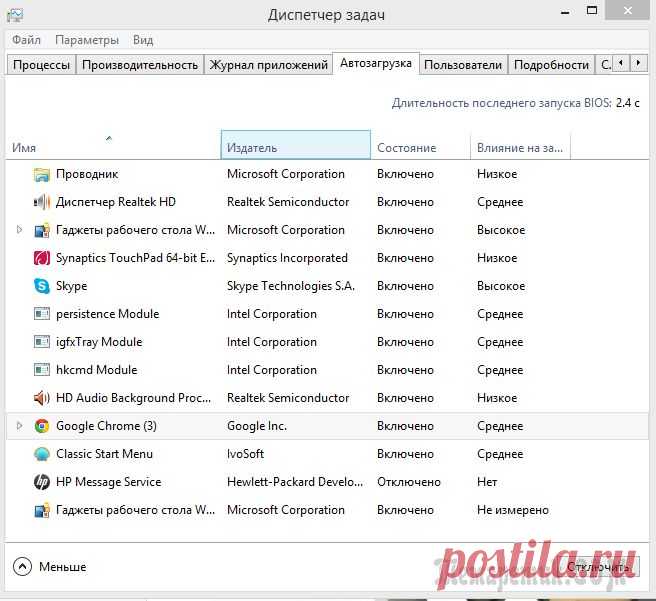656x601 pixels.
Task: Click the hkcmd Module icon
Action: click(x=42, y=370)
